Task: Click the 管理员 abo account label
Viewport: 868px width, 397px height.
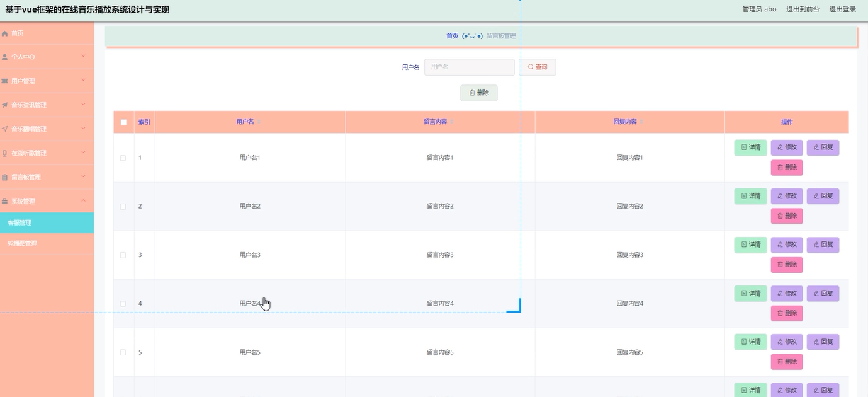Action: [759, 9]
